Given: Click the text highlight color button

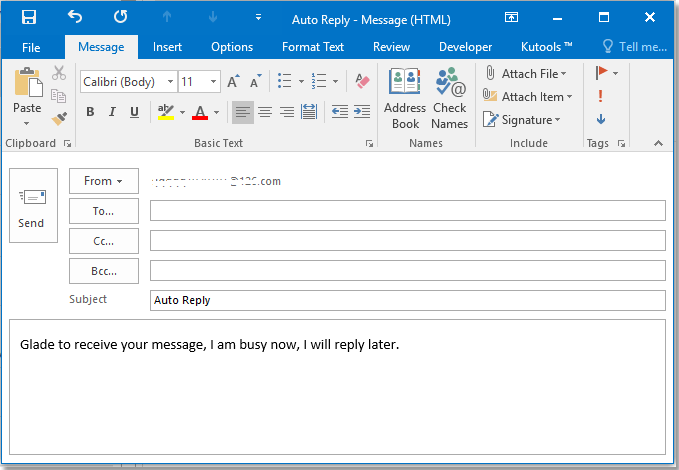Looking at the screenshot, I should tap(165, 112).
